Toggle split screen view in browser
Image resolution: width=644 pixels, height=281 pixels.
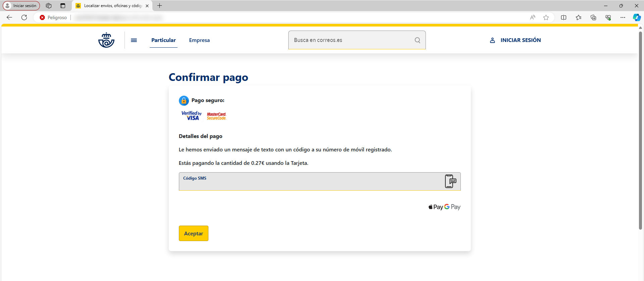click(x=563, y=17)
